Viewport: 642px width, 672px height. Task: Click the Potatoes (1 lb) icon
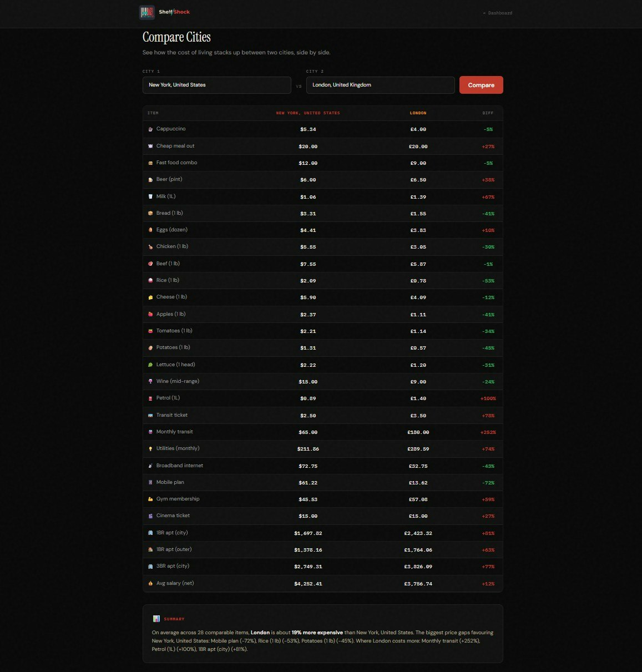click(150, 348)
